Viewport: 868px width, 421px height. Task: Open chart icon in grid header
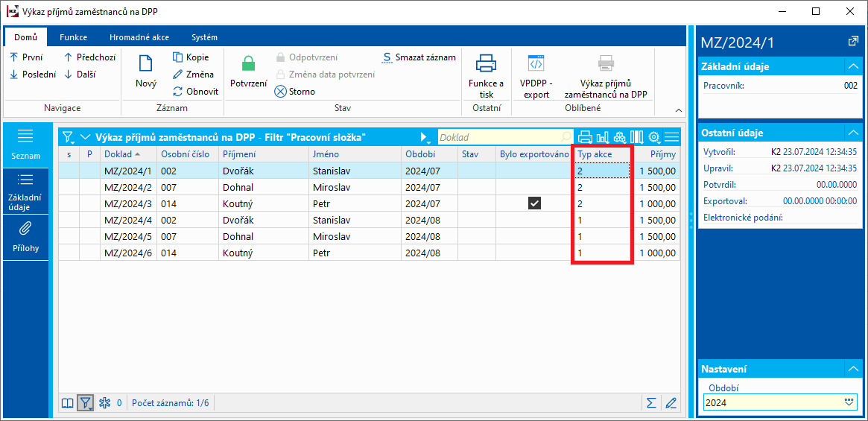pyautogui.click(x=602, y=137)
